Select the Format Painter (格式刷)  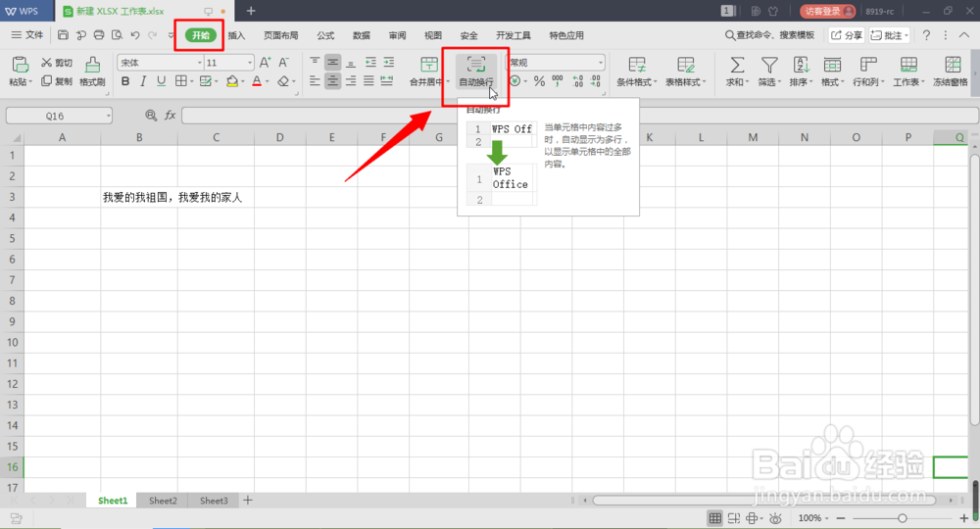(92, 72)
